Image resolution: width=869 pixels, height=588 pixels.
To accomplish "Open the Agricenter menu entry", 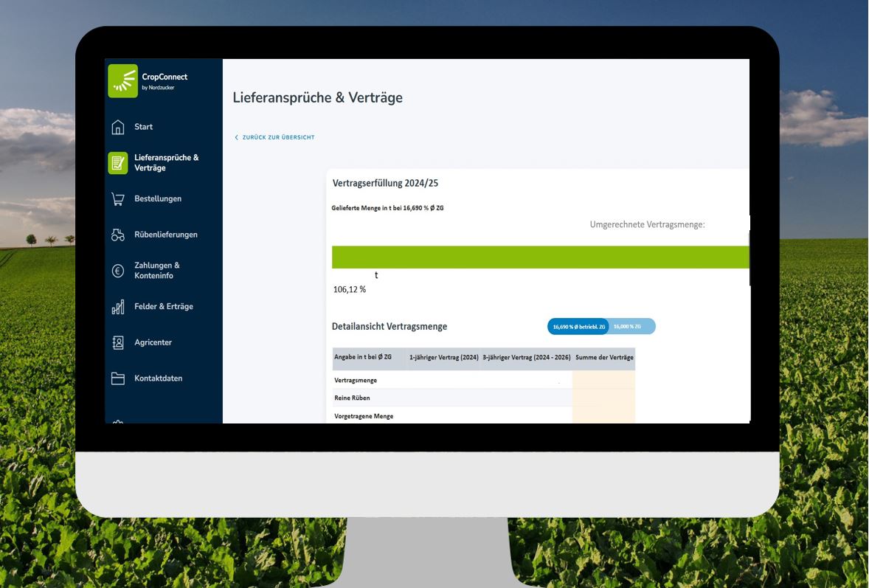I will pos(153,342).
